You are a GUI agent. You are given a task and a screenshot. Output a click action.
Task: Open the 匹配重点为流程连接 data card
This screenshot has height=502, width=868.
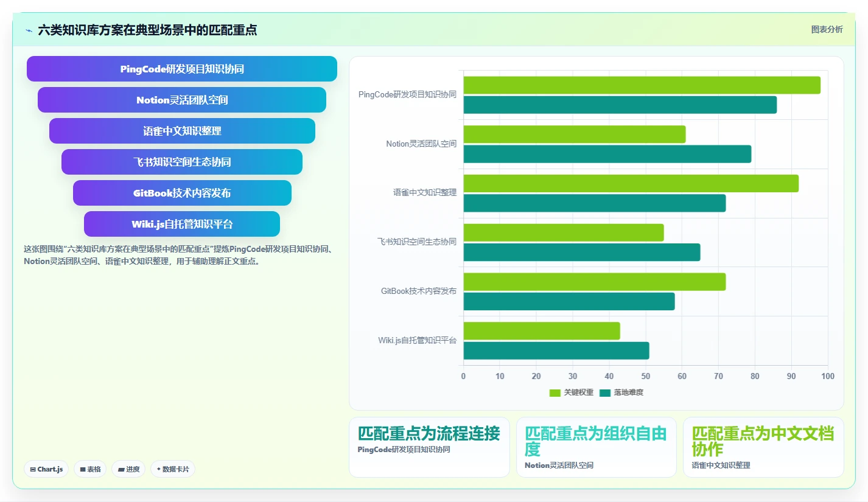(429, 447)
